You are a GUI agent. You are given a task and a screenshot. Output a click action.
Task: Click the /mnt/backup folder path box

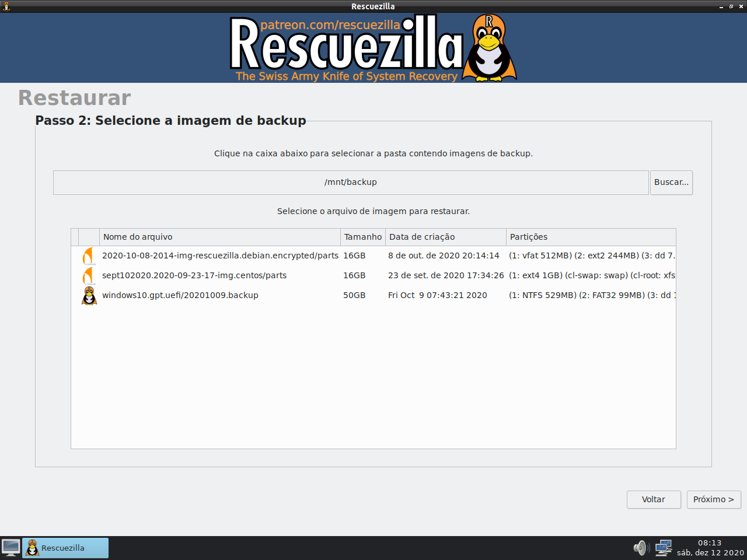[x=351, y=183]
